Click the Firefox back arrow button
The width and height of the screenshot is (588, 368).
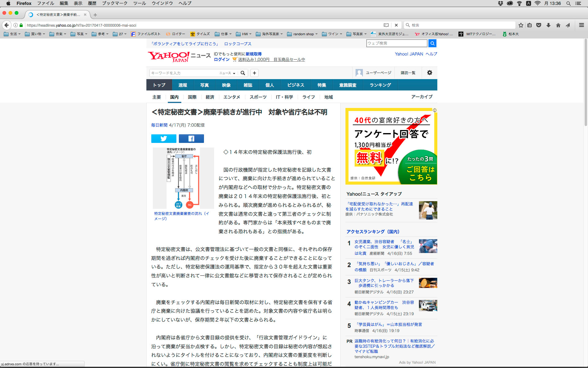[x=7, y=25]
